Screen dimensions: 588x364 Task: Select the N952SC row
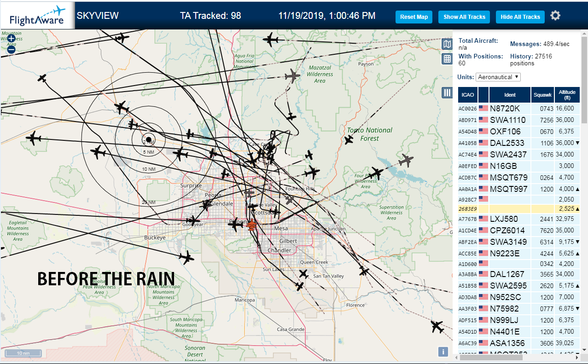(519, 297)
